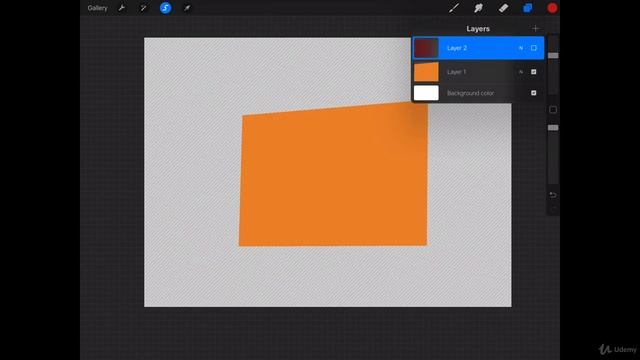Tap the white Background color swatch
Viewport: 640px width, 360px height.
pyautogui.click(x=426, y=93)
